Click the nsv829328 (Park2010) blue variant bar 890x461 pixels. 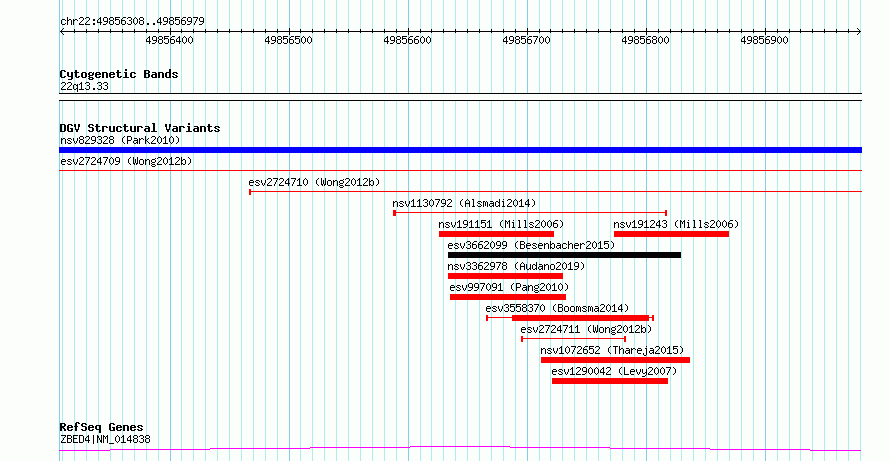(x=460, y=150)
